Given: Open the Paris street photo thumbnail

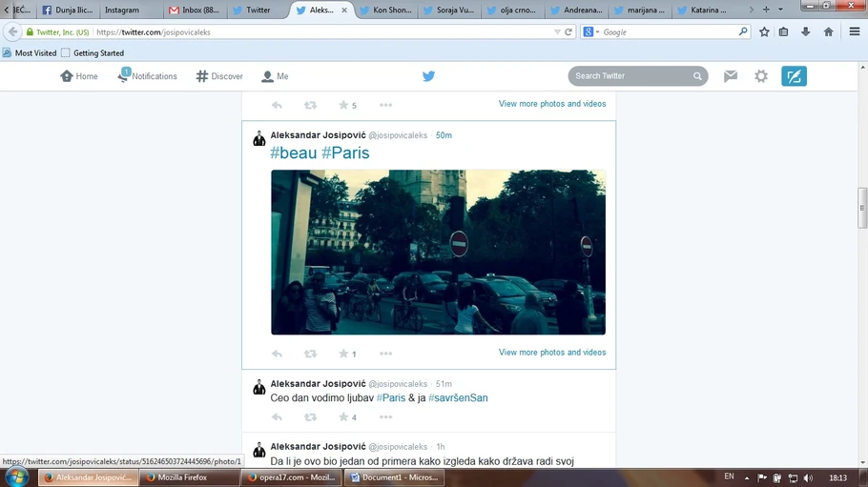Looking at the screenshot, I should pos(438,253).
